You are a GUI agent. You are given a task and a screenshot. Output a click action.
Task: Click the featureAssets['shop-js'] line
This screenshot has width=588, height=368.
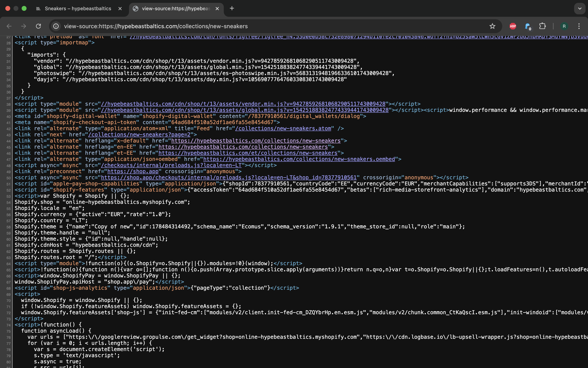tap(304, 313)
